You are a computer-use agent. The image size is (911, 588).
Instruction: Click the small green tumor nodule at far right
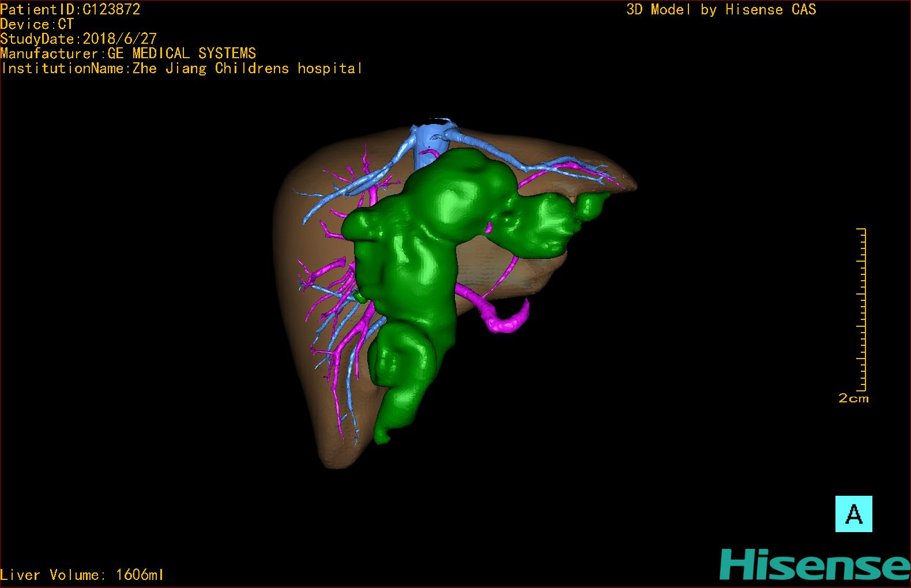tap(593, 206)
